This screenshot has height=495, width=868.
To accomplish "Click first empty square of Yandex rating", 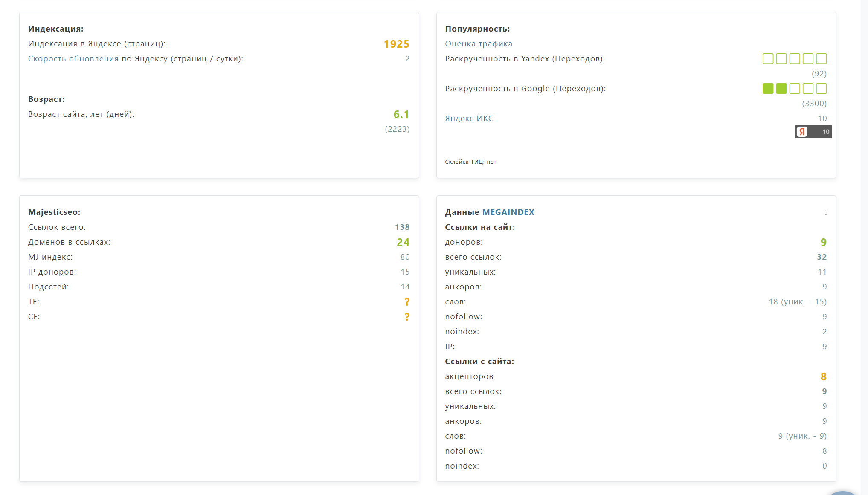I will tap(768, 59).
